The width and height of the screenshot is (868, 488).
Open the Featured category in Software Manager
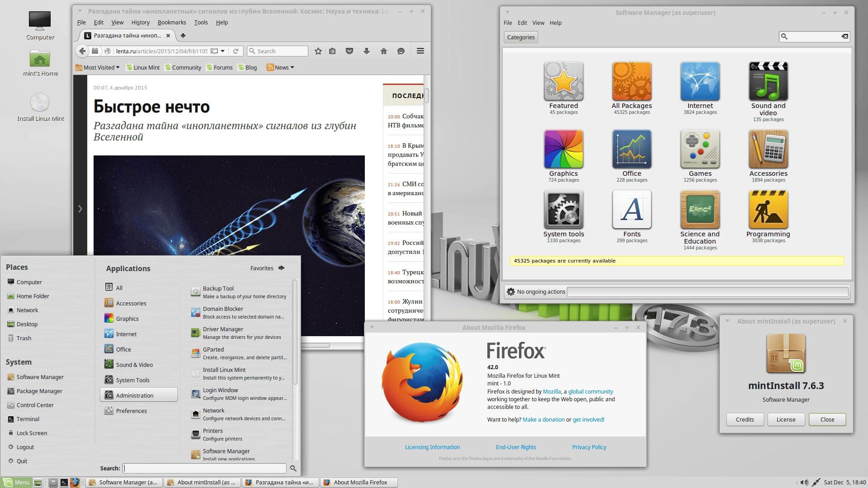click(563, 88)
